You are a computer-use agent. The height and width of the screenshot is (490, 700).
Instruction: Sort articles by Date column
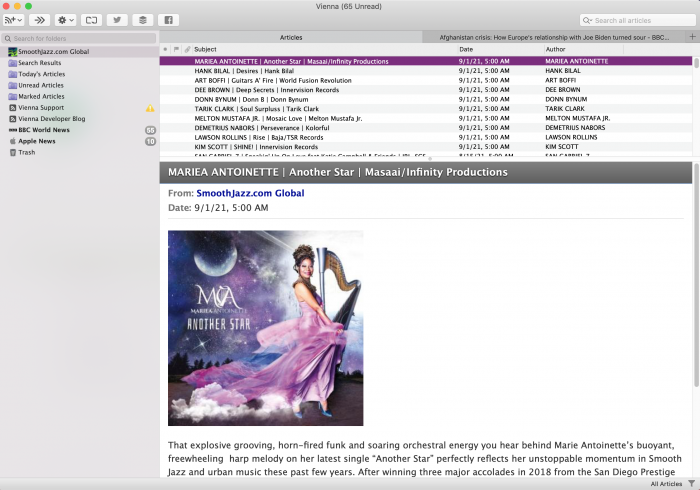point(500,50)
